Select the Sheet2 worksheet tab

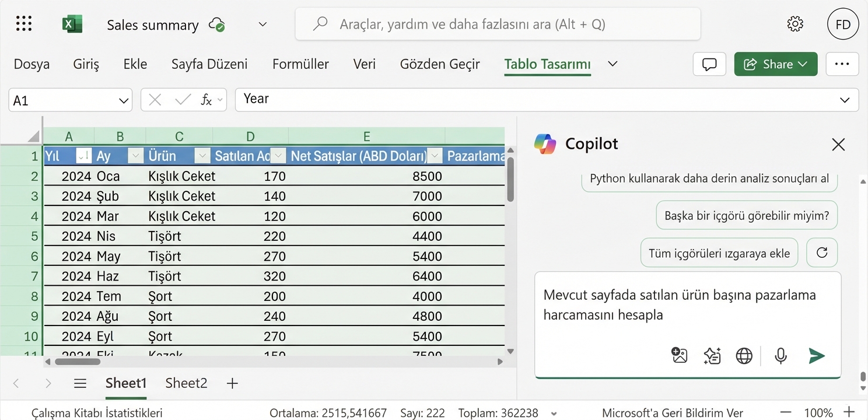pyautogui.click(x=185, y=383)
